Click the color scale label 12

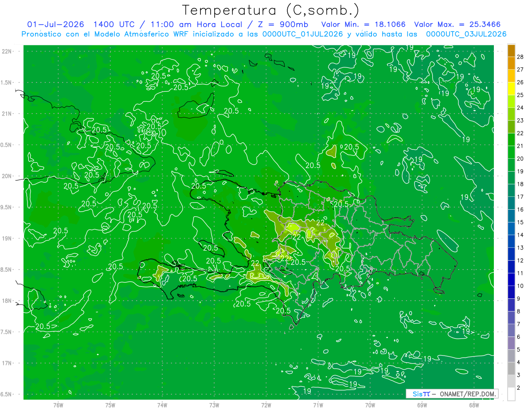pos(520,260)
